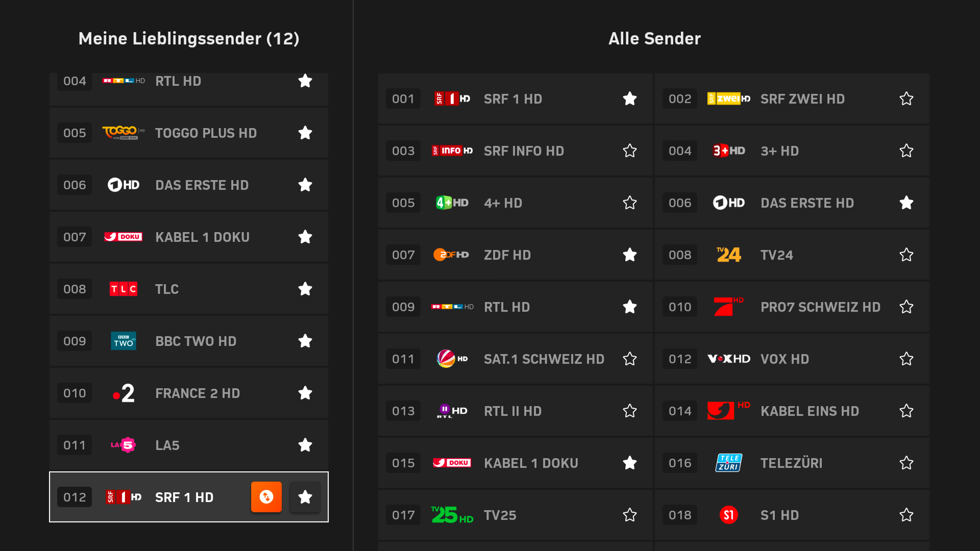Click the PRO7 SCHWEIZ HD logo icon
Viewport: 980px width, 551px height.
point(727,307)
